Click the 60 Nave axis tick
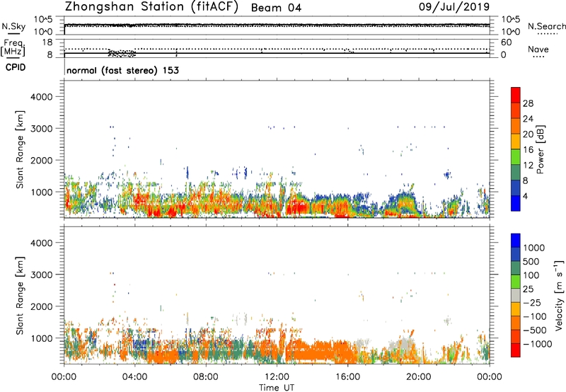Image resolution: width=566 pixels, height=392 pixels. tap(506, 42)
